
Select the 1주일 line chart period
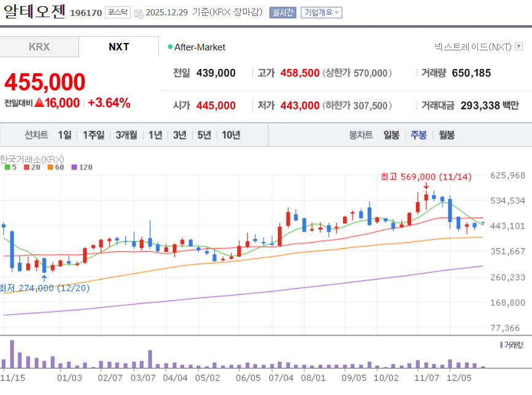click(x=94, y=135)
